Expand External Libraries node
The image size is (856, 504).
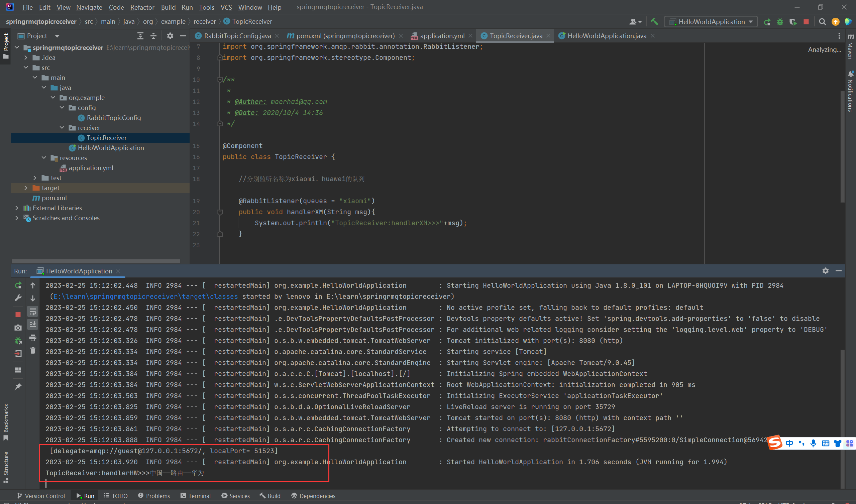click(x=17, y=208)
